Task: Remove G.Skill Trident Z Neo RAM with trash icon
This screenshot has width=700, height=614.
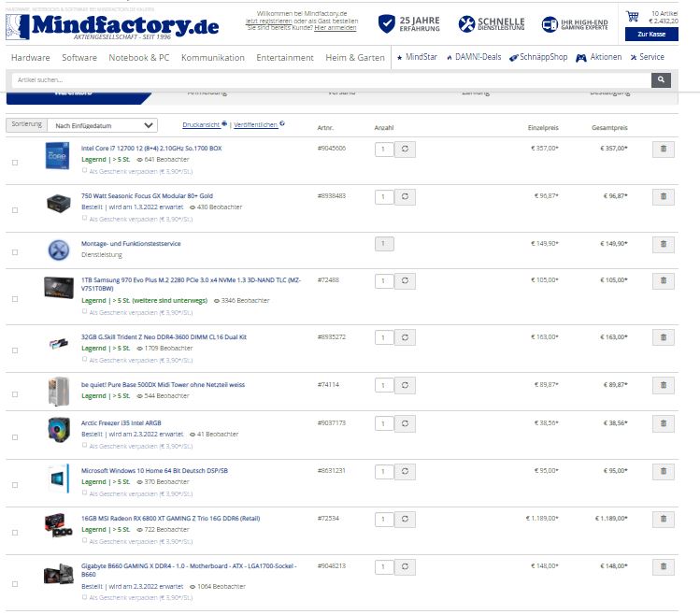Action: coord(663,338)
